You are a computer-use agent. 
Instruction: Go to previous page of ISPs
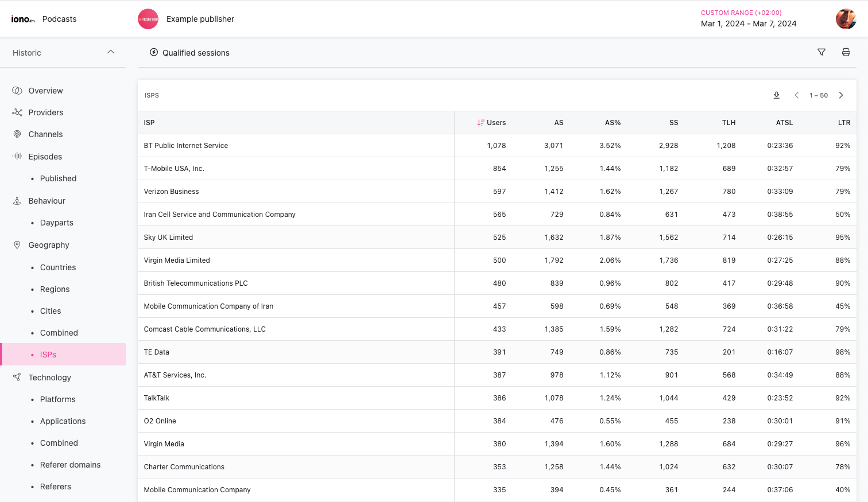tap(797, 95)
